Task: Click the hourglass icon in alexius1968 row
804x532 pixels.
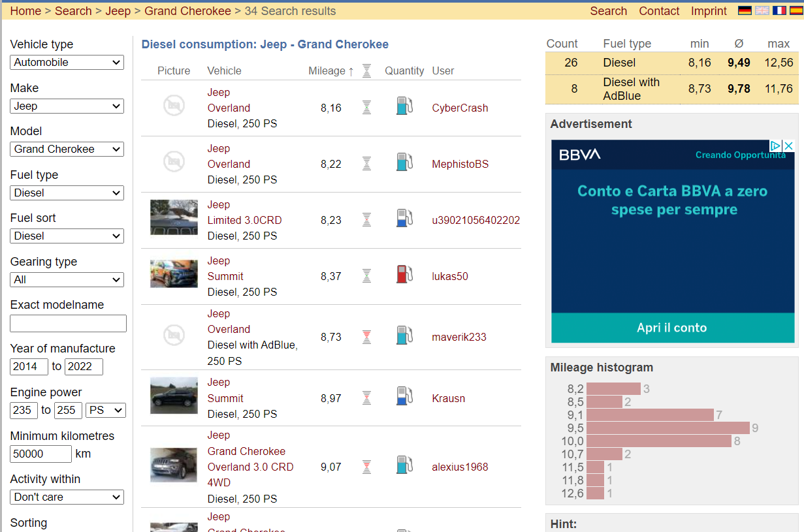Action: point(366,467)
